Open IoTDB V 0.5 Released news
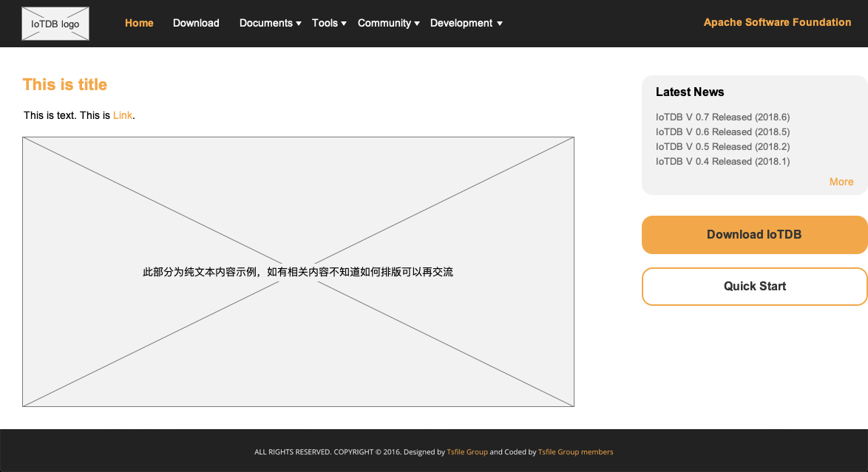The image size is (868, 472). coord(722,146)
